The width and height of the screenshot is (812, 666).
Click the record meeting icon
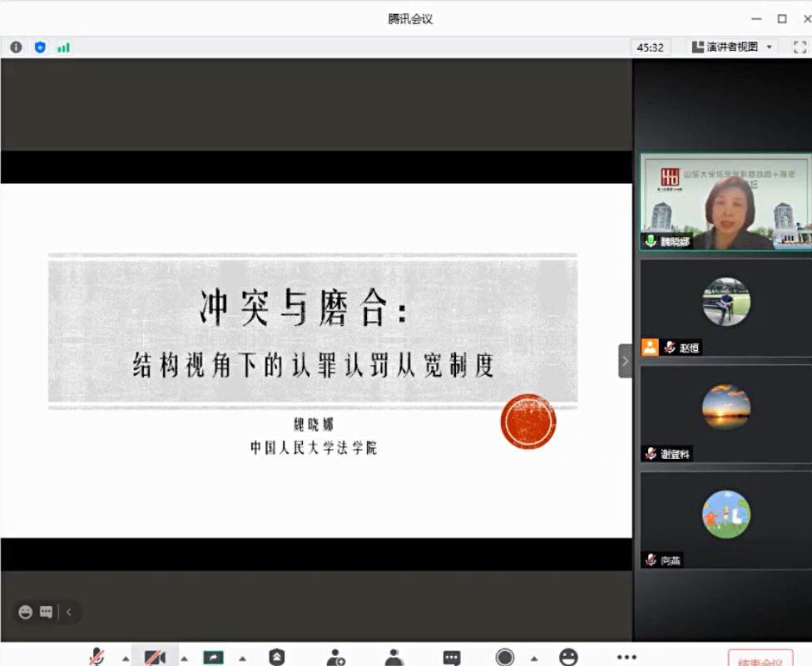(505, 657)
